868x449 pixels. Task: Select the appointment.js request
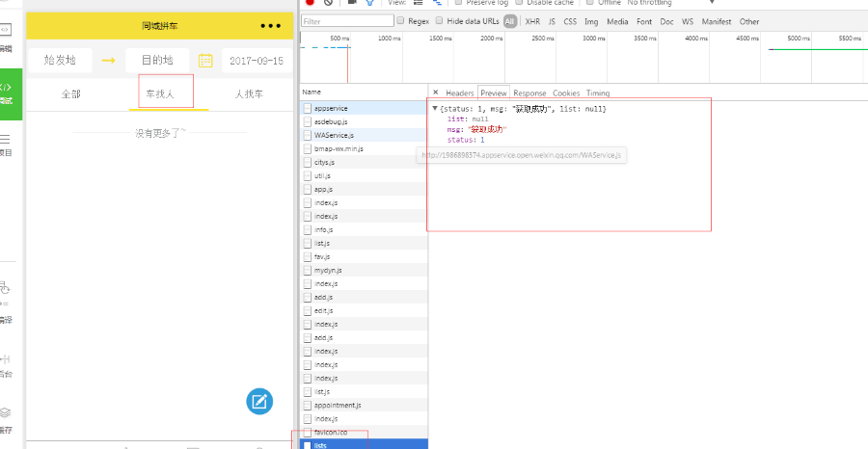(x=364, y=406)
